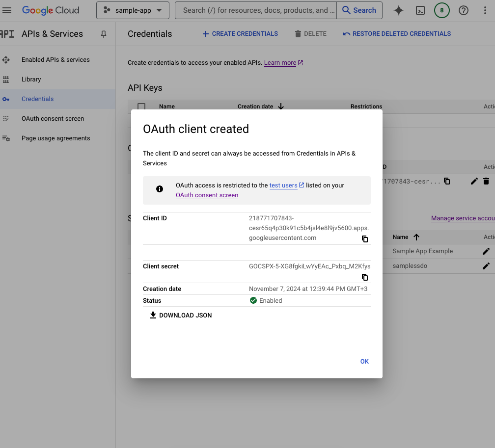Click the Library shelves icon

pyautogui.click(x=6, y=79)
